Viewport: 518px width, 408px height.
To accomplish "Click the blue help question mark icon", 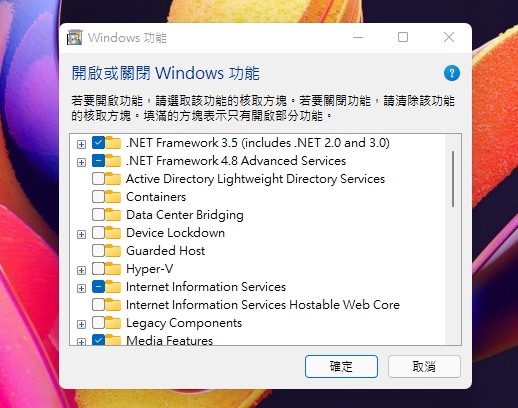I will coord(452,73).
